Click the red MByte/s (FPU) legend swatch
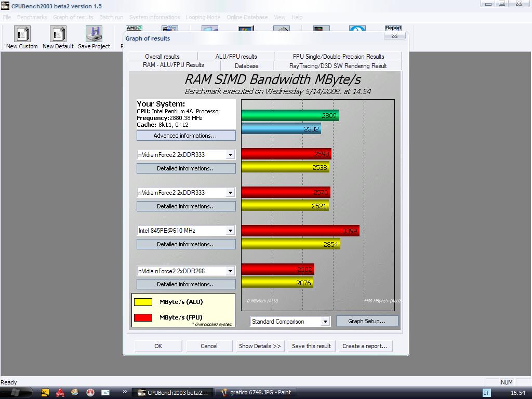Image resolution: width=532 pixels, height=399 pixels. tap(143, 317)
